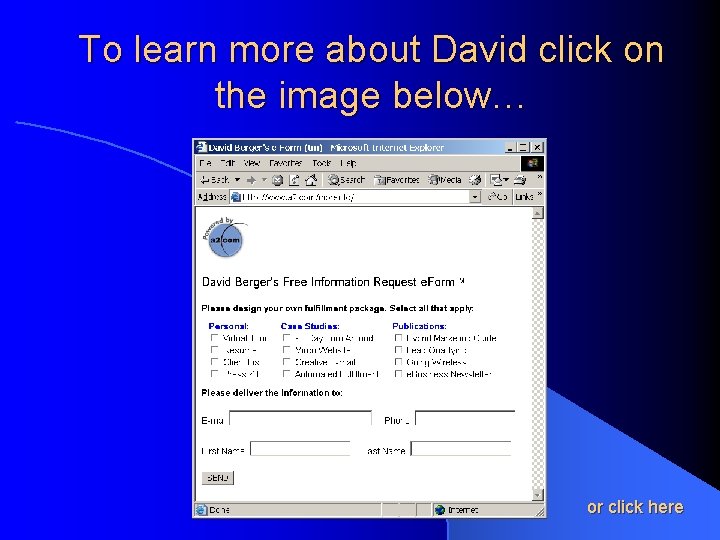Check the Automated Fulfillment box under Case Studies
Viewport: 720px width, 540px height.
(x=287, y=374)
